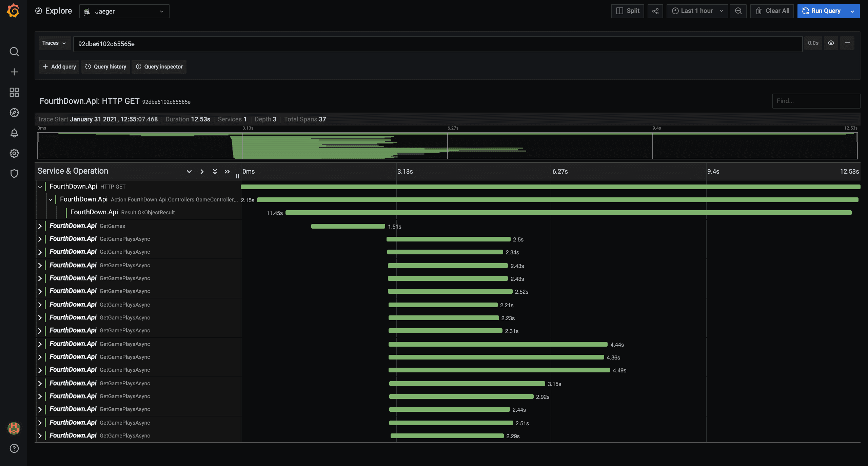
Task: Click the Find search input field
Action: 816,101
